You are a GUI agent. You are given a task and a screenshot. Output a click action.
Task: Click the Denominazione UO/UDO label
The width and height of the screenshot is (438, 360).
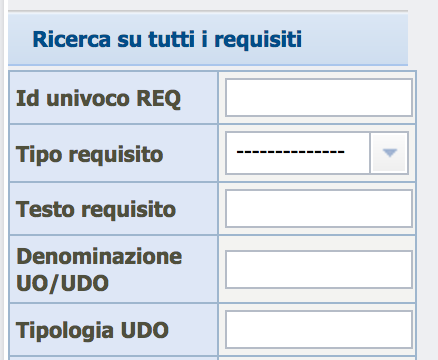[99, 270]
